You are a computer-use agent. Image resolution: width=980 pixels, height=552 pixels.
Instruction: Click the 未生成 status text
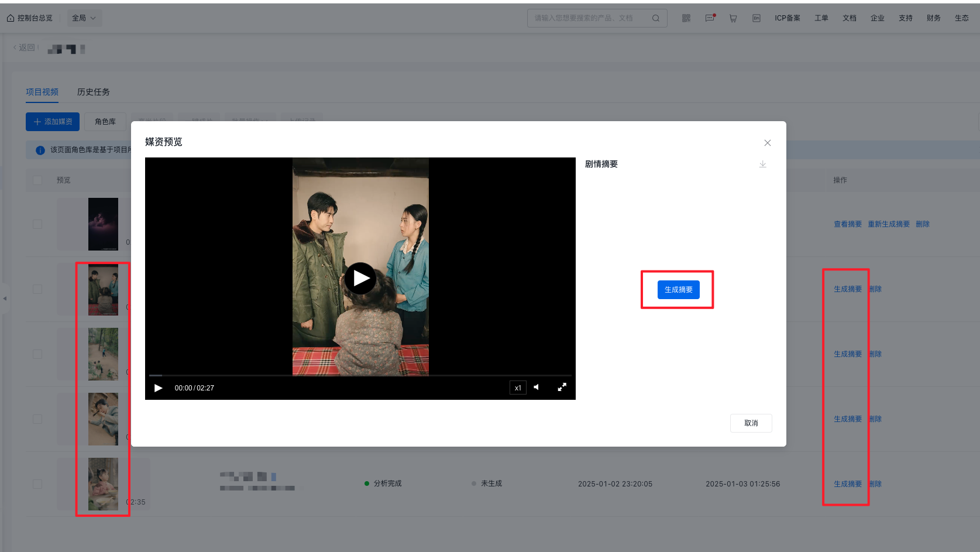tap(491, 484)
